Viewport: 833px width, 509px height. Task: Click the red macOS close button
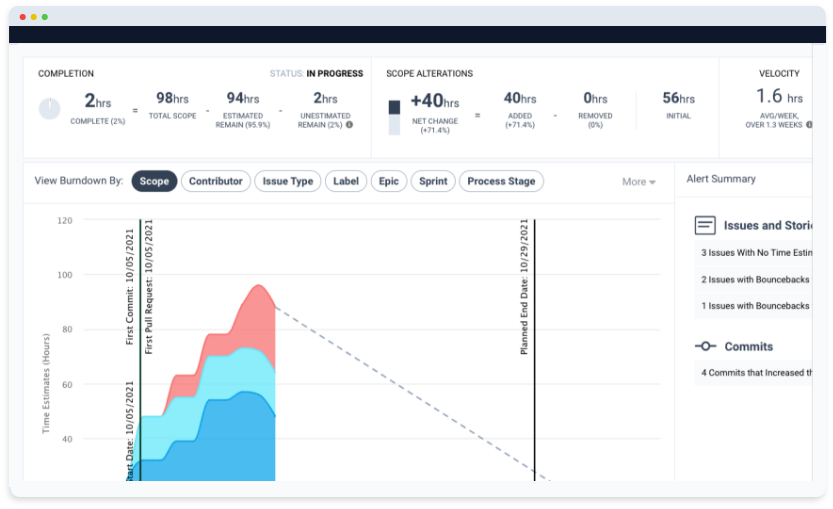click(x=22, y=17)
